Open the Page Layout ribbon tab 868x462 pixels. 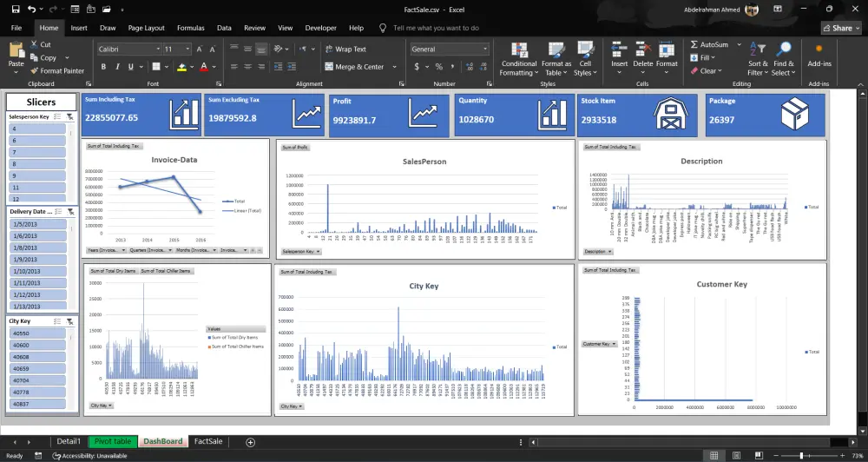click(147, 28)
